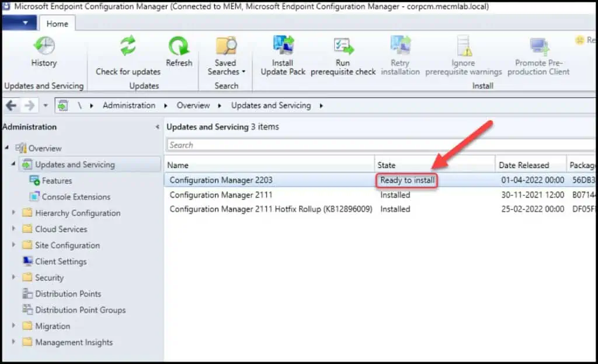598x364 pixels.
Task: Select the Migration folder item
Action: point(53,326)
